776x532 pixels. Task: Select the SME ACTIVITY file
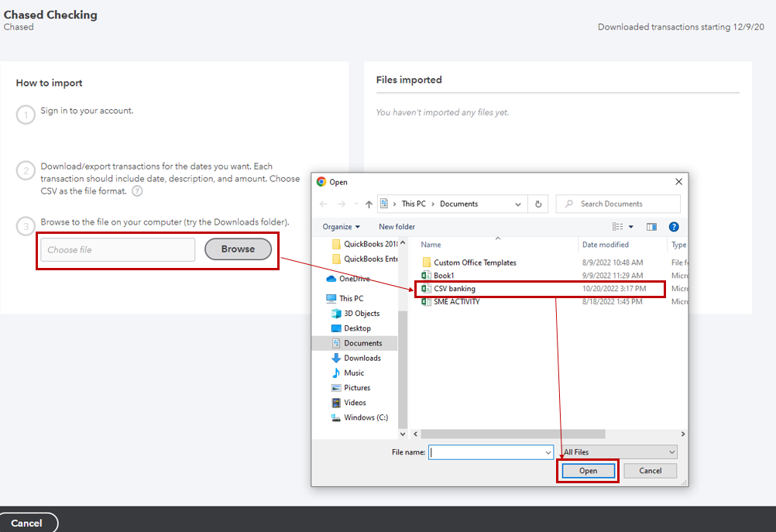tap(456, 301)
